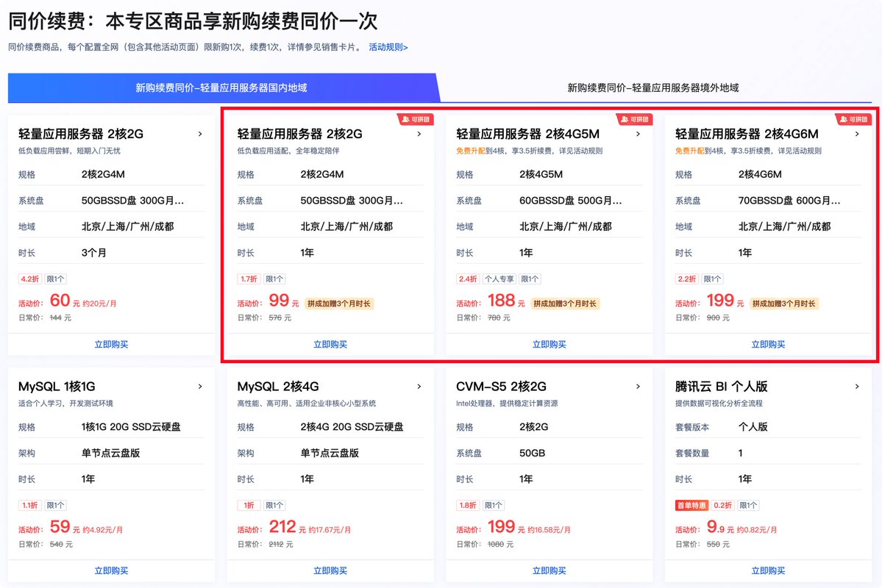Click 立即购买 on the 腾讯云 BI 个人版 card

(x=769, y=570)
